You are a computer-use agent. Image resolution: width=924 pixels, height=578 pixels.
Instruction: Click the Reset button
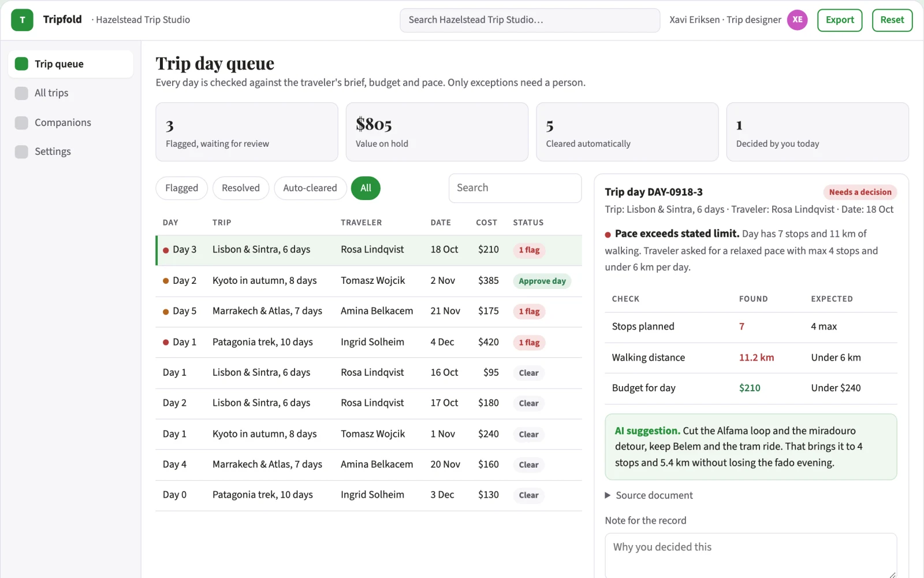point(892,20)
